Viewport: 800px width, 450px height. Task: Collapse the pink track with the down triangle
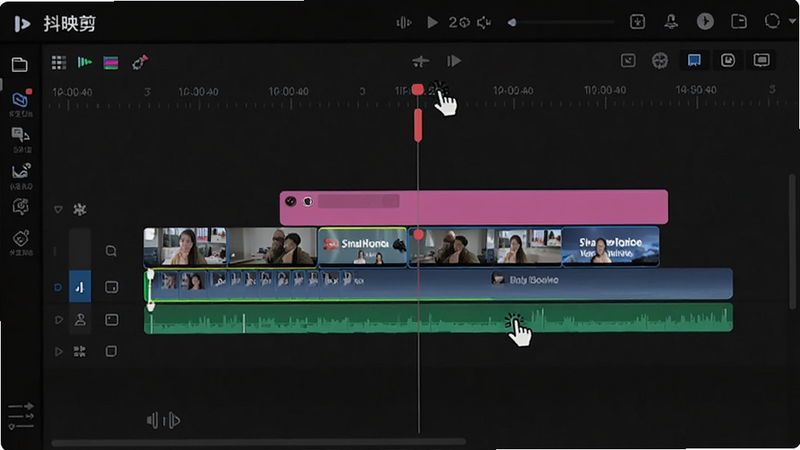point(58,210)
